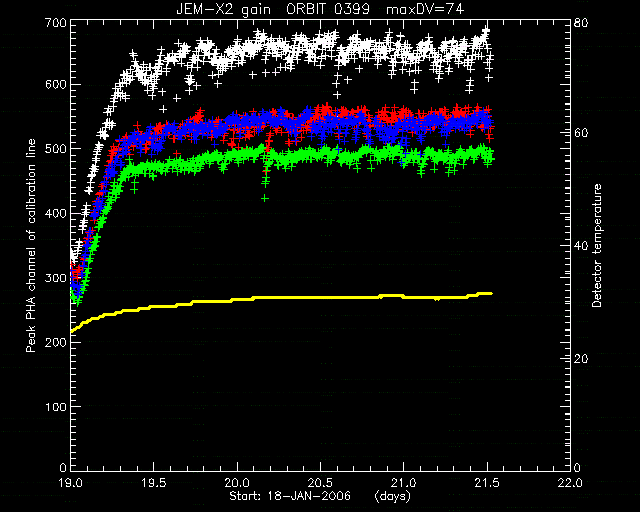Image resolution: width=640 pixels, height=512 pixels.
Task: Click the 100 tick label on left axis
Action: pyautogui.click(x=56, y=406)
